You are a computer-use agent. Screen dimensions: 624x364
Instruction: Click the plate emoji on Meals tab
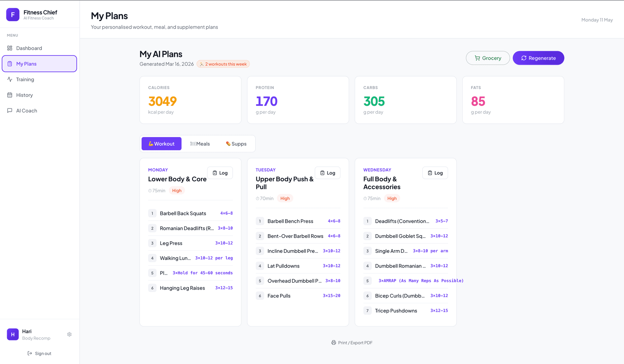(193, 144)
